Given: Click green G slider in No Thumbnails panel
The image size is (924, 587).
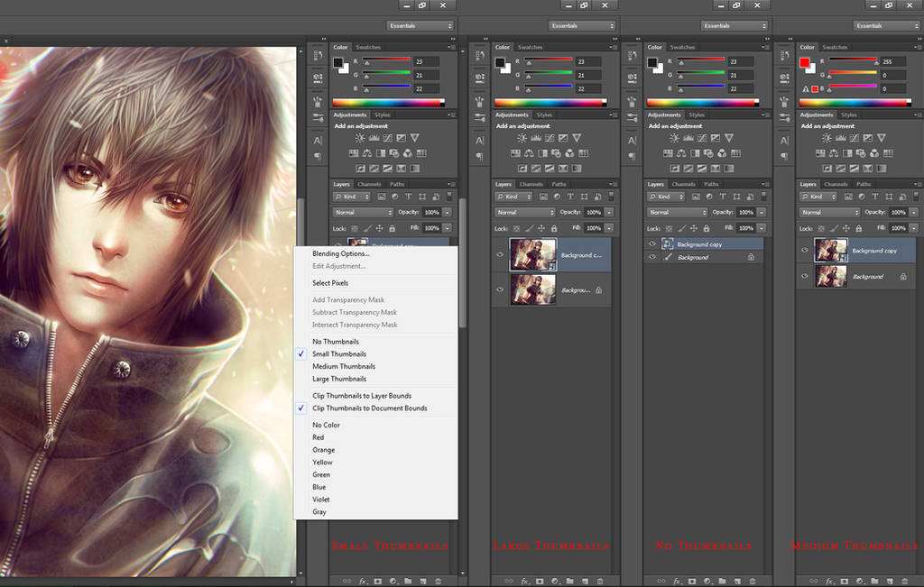Looking at the screenshot, I should click(701, 73).
